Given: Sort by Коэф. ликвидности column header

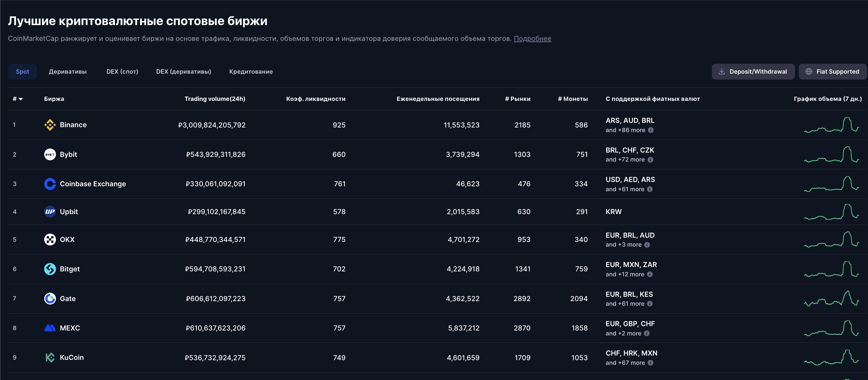Looking at the screenshot, I should (x=315, y=99).
